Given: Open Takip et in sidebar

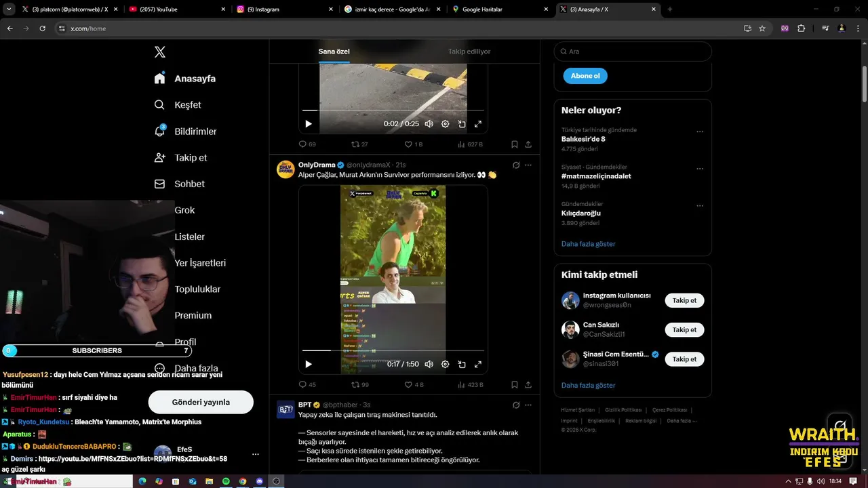Looking at the screenshot, I should pyautogui.click(x=180, y=158).
